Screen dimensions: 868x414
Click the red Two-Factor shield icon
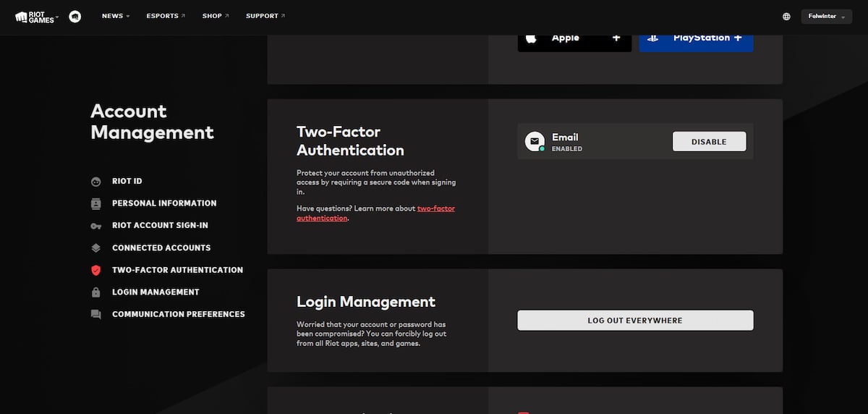95,270
